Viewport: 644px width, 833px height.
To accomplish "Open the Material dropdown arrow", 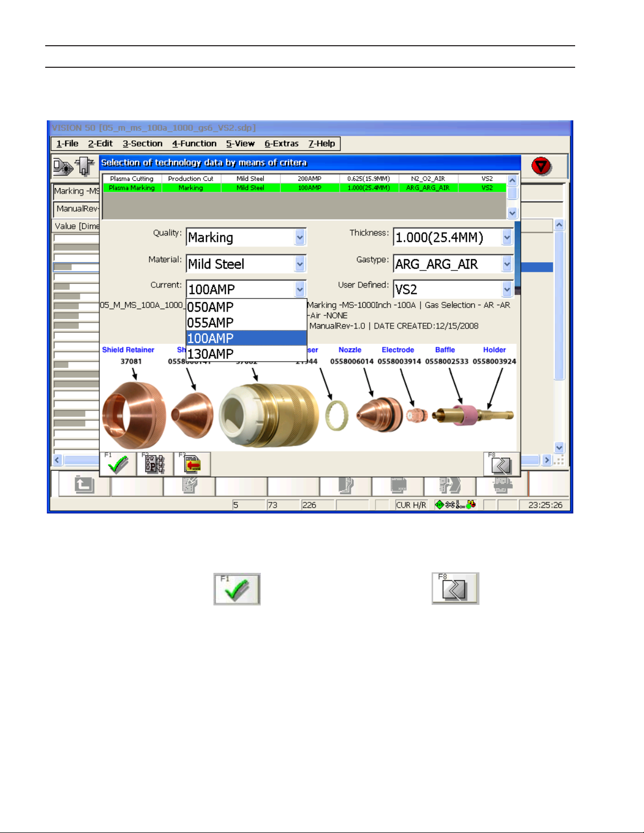I will [x=300, y=264].
